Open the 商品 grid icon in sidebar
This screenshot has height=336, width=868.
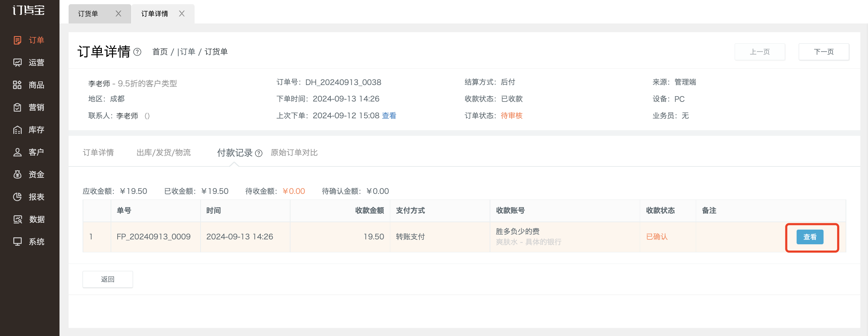tap(17, 85)
